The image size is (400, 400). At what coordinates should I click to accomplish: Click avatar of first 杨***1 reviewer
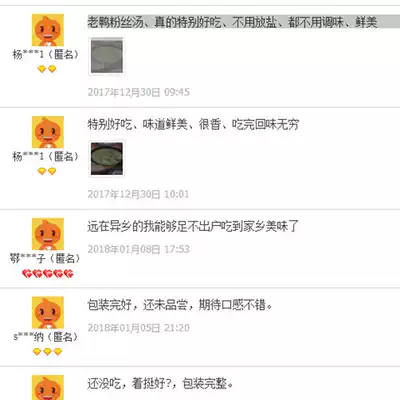(x=48, y=30)
